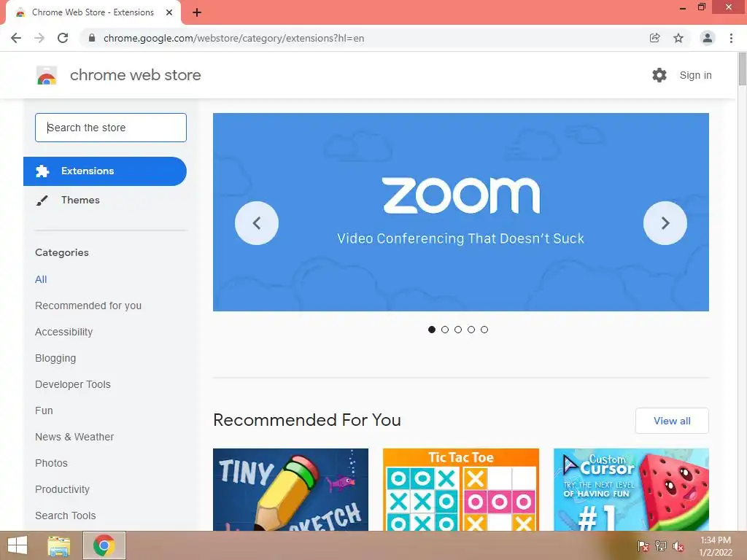The height and width of the screenshot is (560, 747).
Task: Sign in to the web store
Action: coord(695,75)
